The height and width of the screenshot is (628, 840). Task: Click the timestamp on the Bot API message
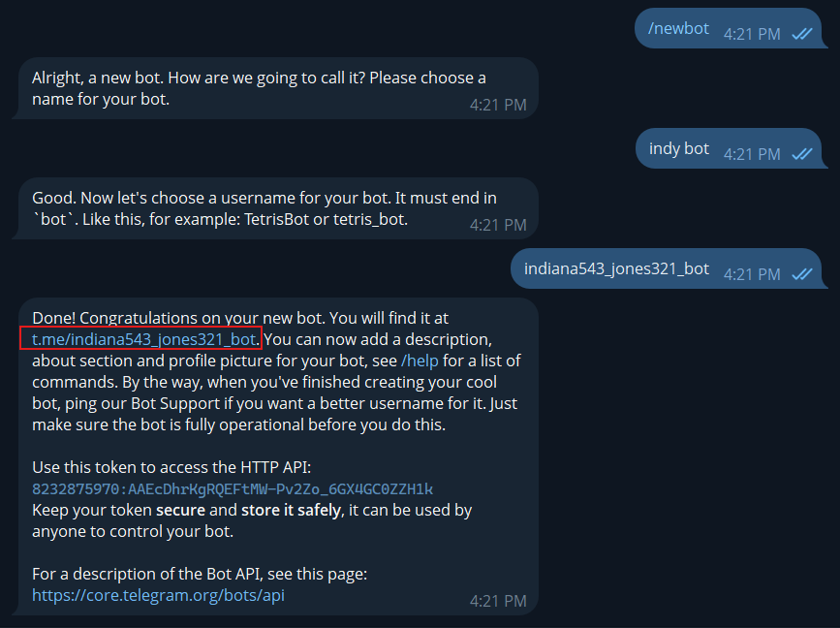pyautogui.click(x=498, y=601)
